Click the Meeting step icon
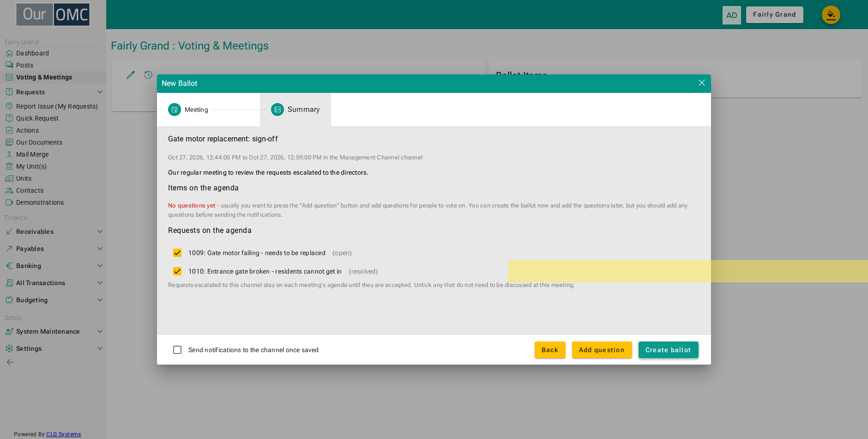The image size is (868, 439). [x=175, y=110]
